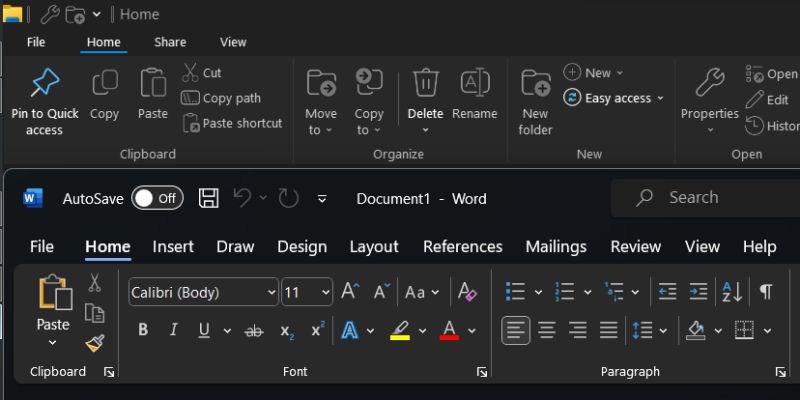Switch to View tab in File Explorer
The width and height of the screenshot is (800, 400).
233,42
